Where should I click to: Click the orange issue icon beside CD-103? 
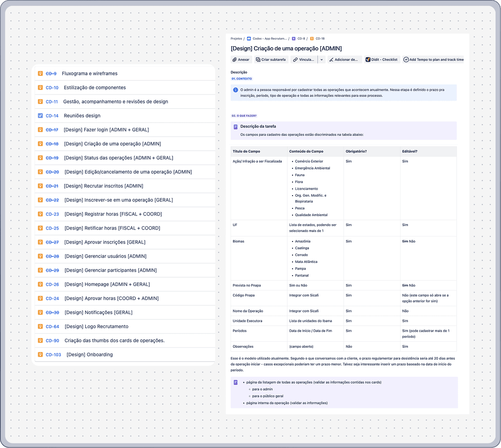40,355
